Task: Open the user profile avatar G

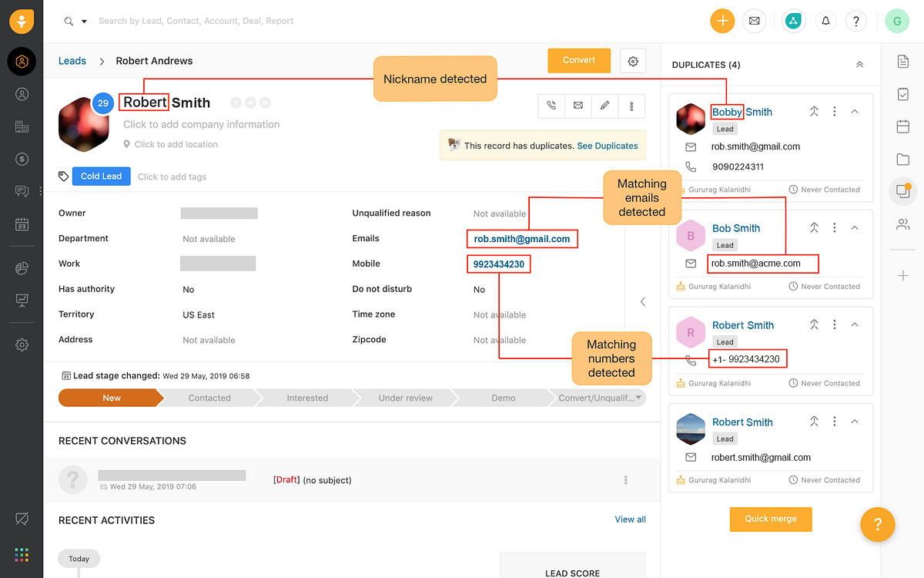Action: pyautogui.click(x=897, y=21)
